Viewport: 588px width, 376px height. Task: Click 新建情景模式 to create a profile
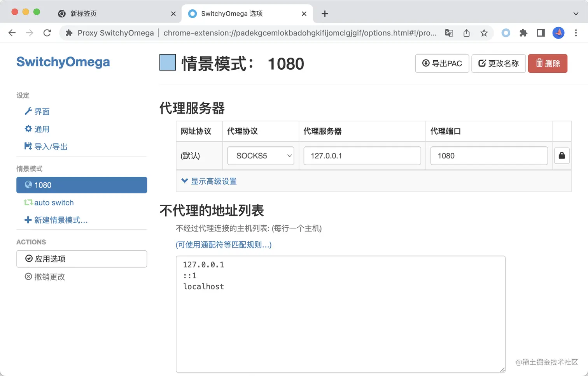(56, 220)
